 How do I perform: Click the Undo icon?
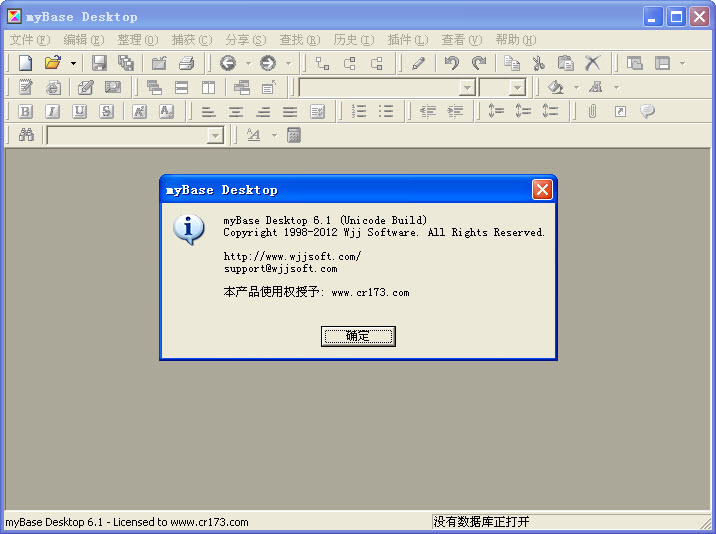[x=452, y=63]
